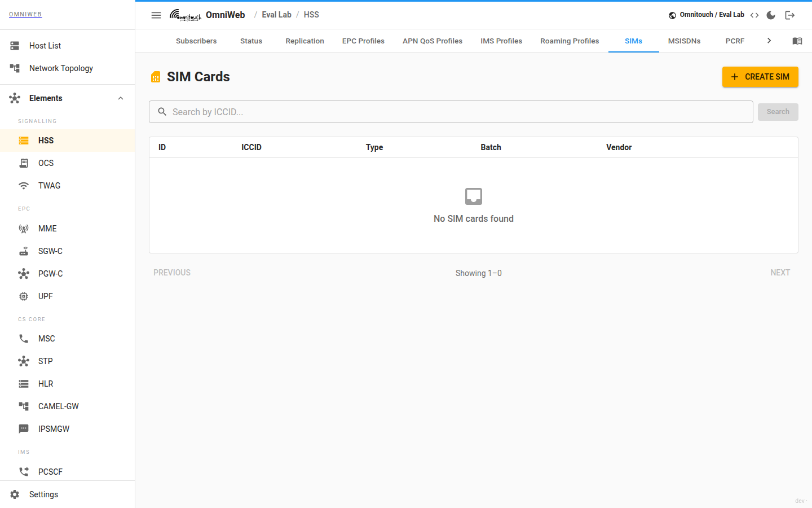Viewport: 812px width, 508px height.
Task: Click the SIM card icon beside title
Action: coord(156,77)
